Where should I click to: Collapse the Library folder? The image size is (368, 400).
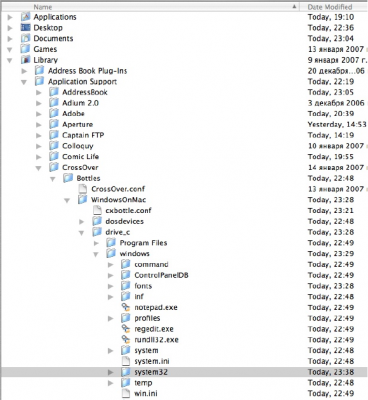point(10,60)
